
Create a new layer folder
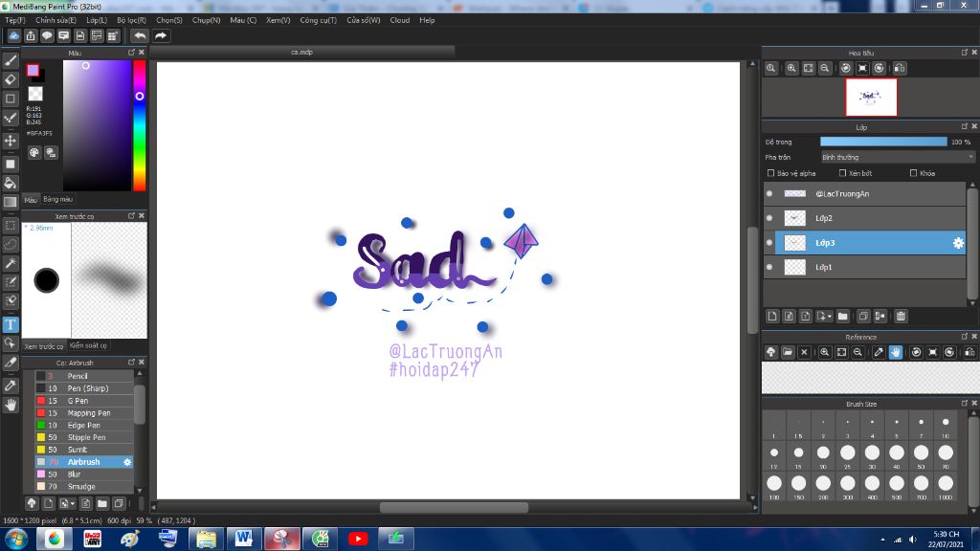842,316
